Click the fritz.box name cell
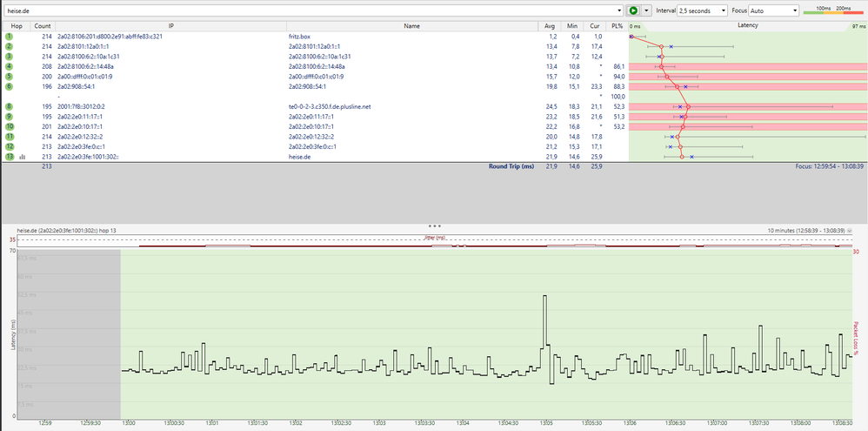 point(299,36)
